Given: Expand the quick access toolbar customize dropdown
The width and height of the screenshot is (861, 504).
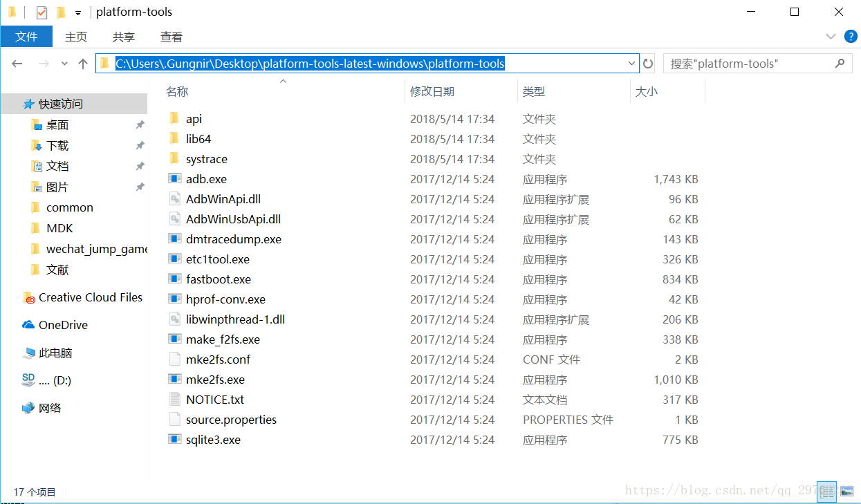Looking at the screenshot, I should pos(78,12).
